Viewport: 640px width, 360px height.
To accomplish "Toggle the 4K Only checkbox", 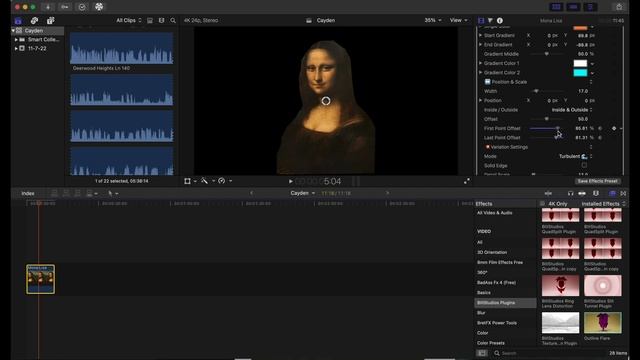I will click(x=542, y=204).
